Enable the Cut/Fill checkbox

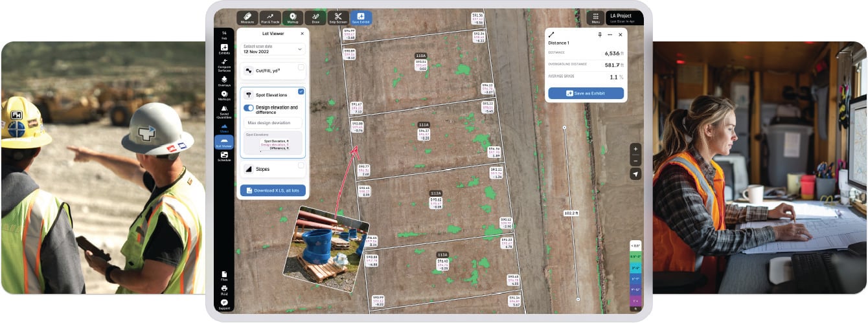[301, 67]
